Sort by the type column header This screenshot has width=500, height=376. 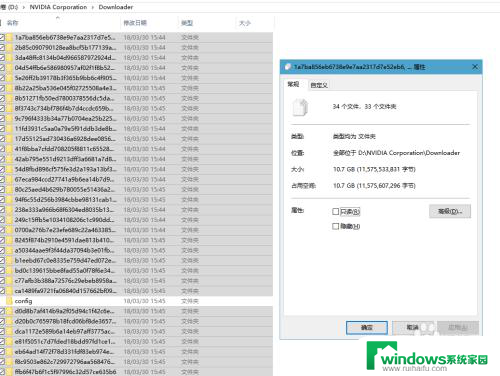(187, 23)
